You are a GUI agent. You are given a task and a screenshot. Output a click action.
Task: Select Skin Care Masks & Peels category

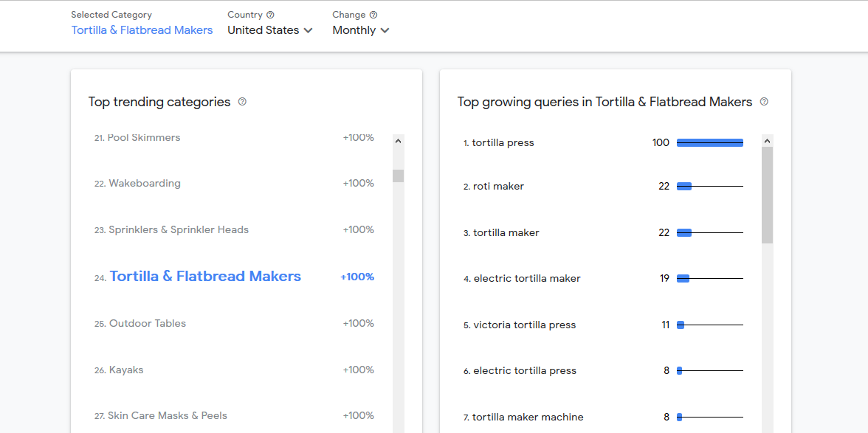(168, 416)
